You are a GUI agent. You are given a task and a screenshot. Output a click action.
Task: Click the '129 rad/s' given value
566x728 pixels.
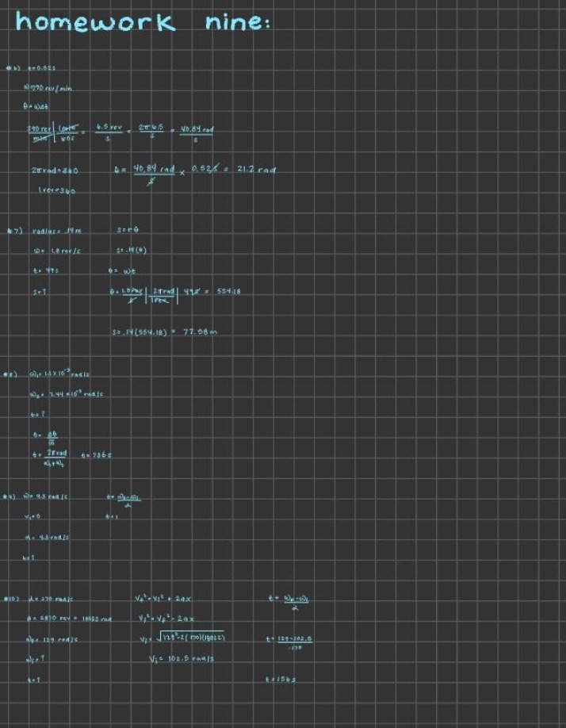[60, 640]
